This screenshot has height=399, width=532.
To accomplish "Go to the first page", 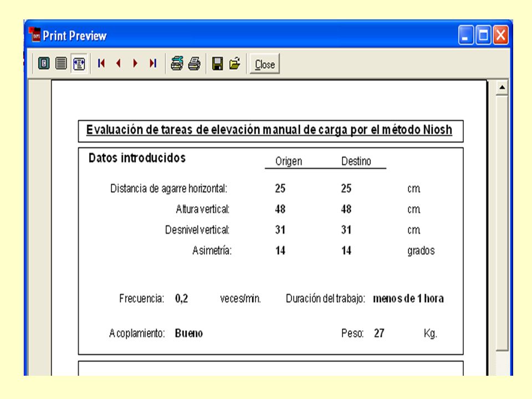I will (101, 63).
